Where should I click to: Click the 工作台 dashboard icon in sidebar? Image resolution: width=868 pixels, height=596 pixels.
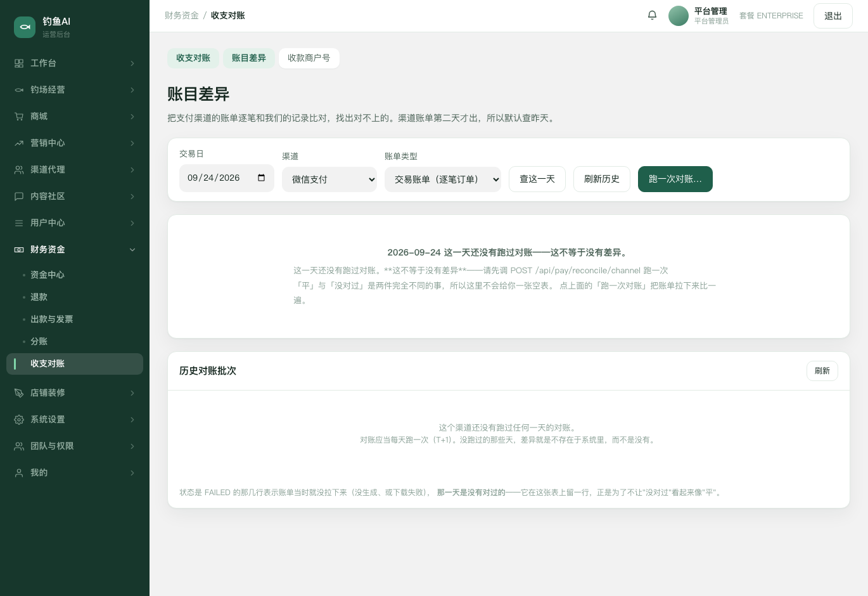coord(19,63)
